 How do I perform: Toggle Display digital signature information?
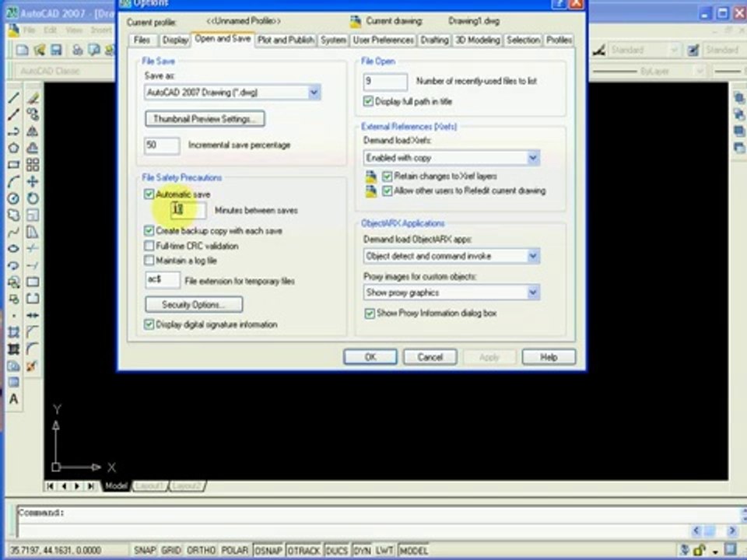(149, 324)
